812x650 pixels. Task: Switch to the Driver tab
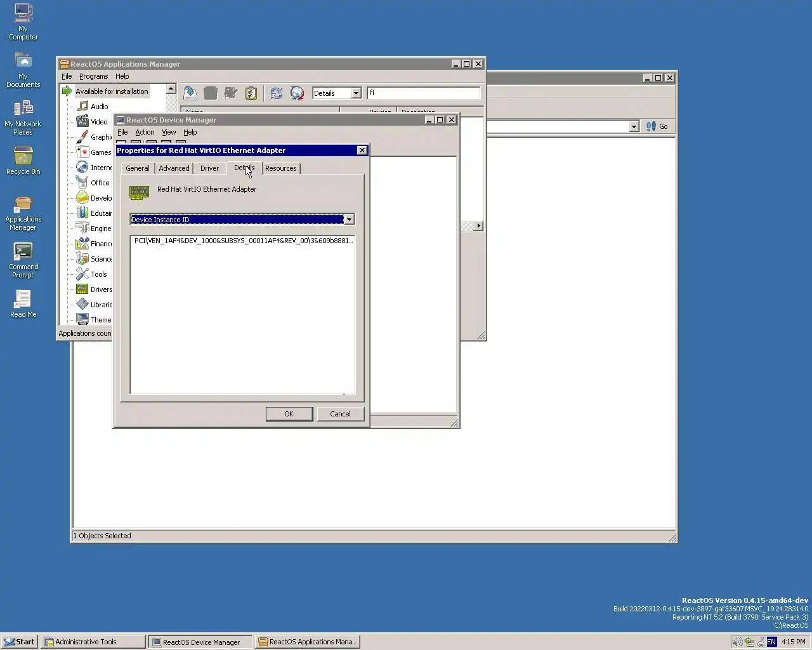point(209,168)
